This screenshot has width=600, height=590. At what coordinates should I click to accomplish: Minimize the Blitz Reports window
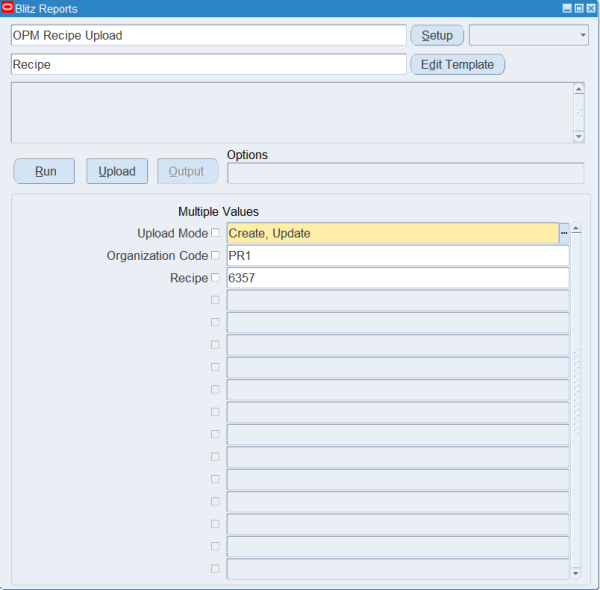(567, 8)
